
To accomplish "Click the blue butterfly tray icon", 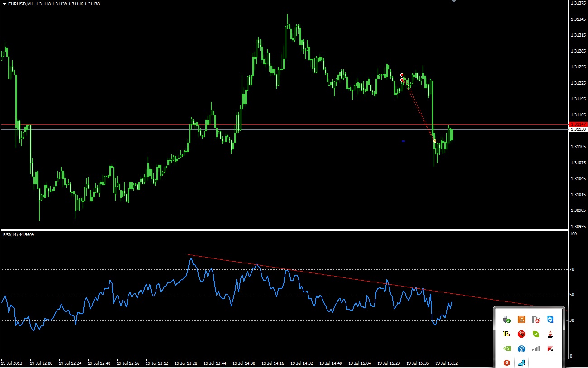I will (x=522, y=363).
